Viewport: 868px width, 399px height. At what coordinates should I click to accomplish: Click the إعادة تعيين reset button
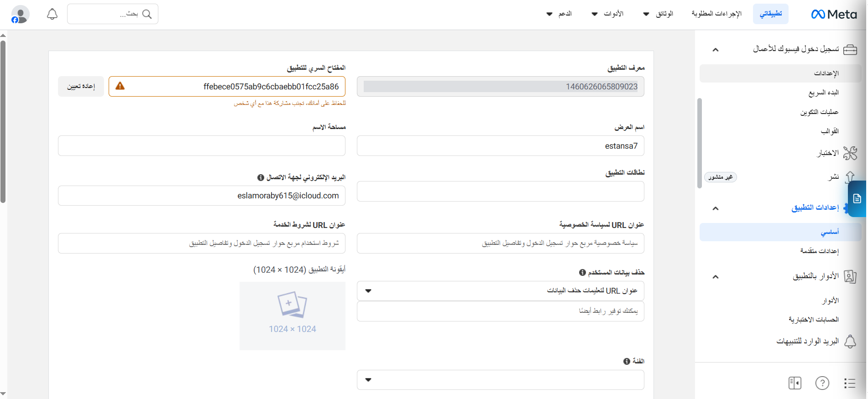point(81,86)
